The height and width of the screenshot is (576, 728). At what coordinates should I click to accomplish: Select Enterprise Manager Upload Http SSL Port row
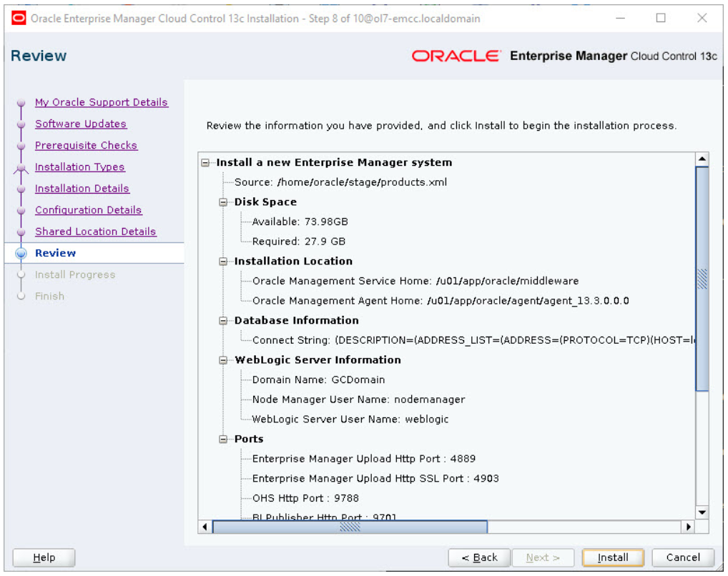(375, 479)
